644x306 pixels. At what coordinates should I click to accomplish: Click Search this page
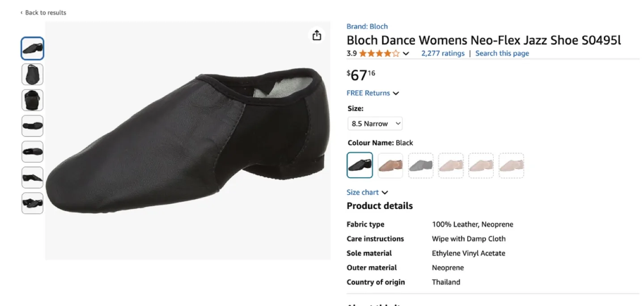(x=502, y=53)
